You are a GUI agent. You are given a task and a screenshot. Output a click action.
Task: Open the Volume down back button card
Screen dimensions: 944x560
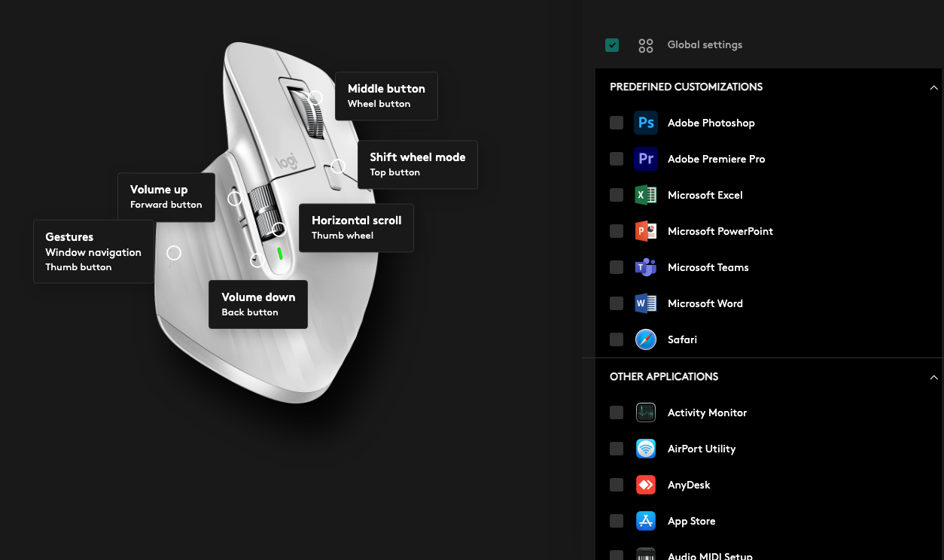pos(258,304)
